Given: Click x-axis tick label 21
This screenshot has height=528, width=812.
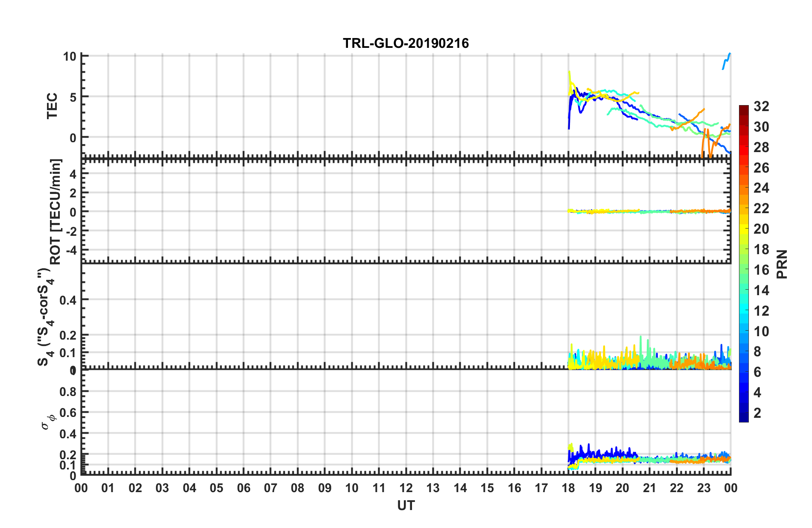Looking at the screenshot, I should pos(649,488).
